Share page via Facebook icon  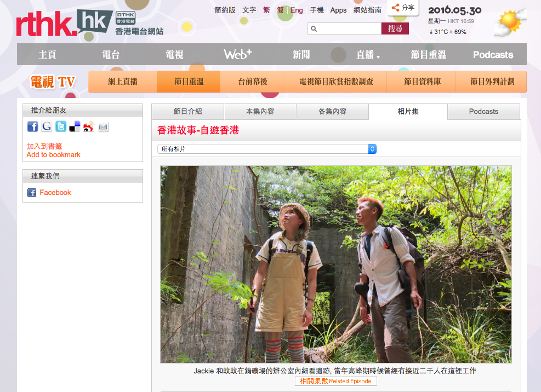pos(32,126)
